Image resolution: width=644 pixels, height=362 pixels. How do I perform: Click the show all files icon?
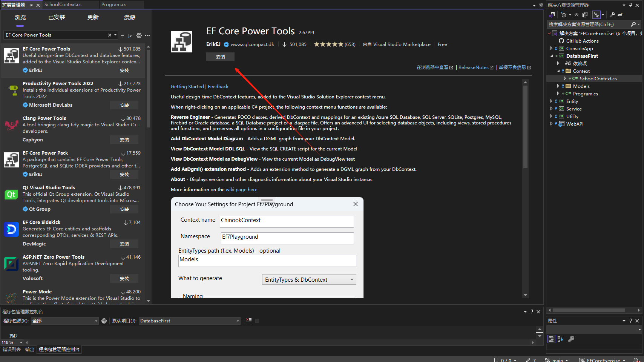tap(585, 15)
